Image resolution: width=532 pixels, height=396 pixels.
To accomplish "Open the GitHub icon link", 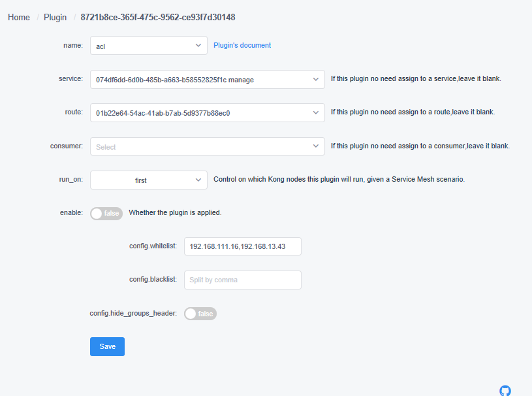I will [505, 391].
